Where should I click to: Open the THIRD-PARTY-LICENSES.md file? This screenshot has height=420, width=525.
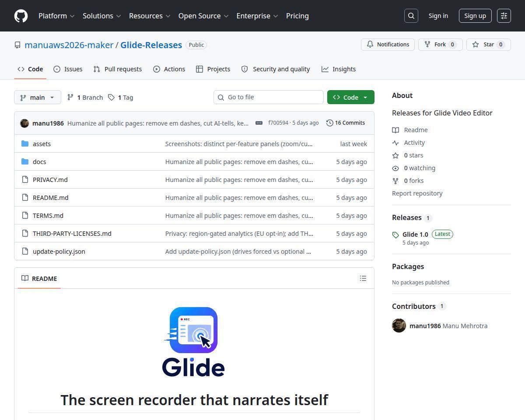coord(72,233)
